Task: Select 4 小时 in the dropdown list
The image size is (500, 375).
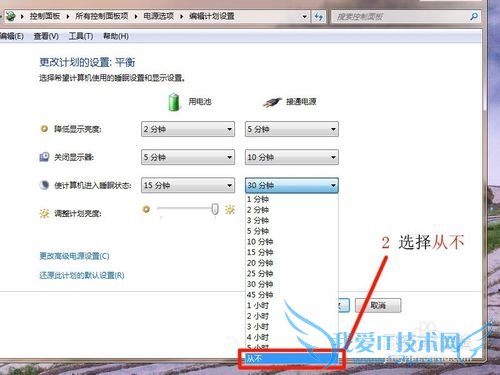Action: 292,337
